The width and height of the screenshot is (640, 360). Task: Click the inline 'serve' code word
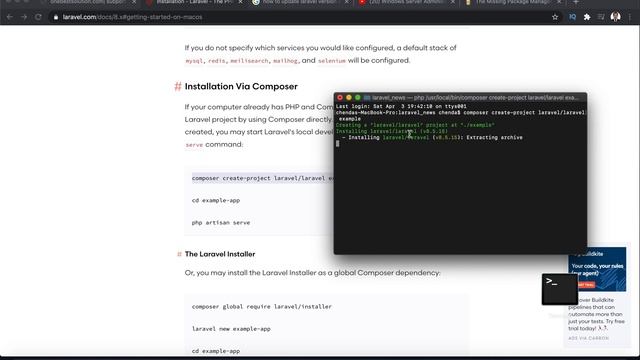click(194, 145)
